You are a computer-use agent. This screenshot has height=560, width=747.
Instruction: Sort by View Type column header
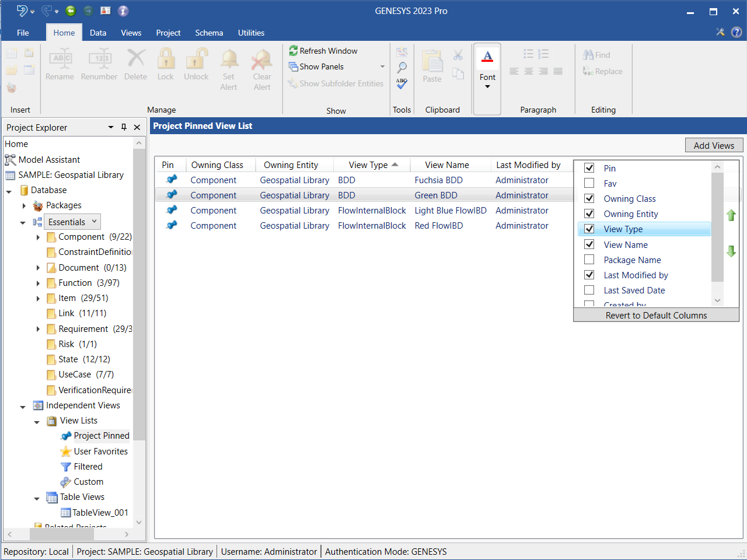click(368, 165)
